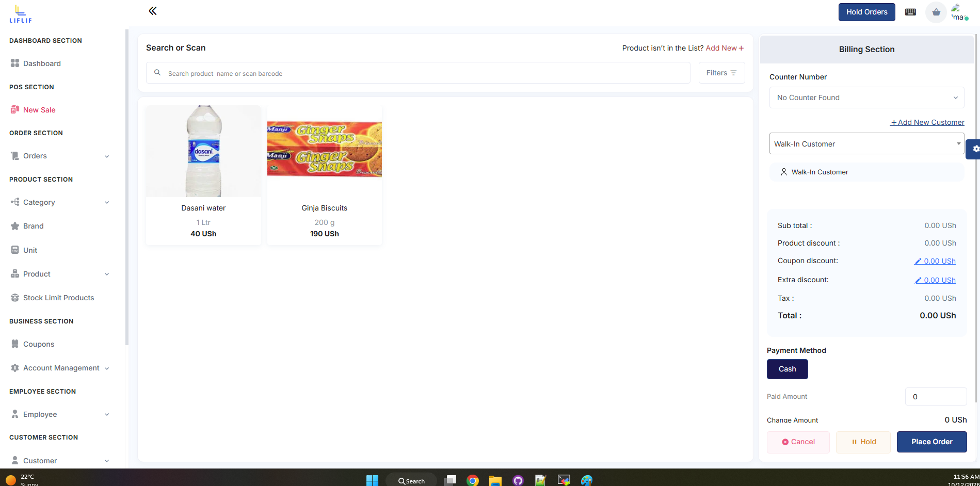The image size is (980, 486).
Task: Click Place Order button
Action: [931, 442]
